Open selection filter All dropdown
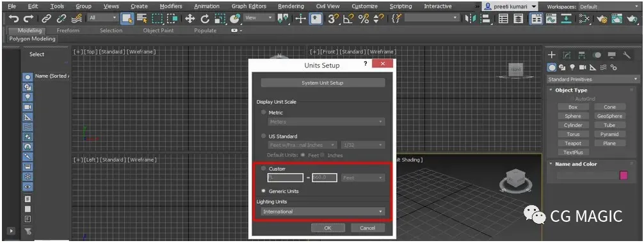Viewport: 644px width, 243px height. 102,18
